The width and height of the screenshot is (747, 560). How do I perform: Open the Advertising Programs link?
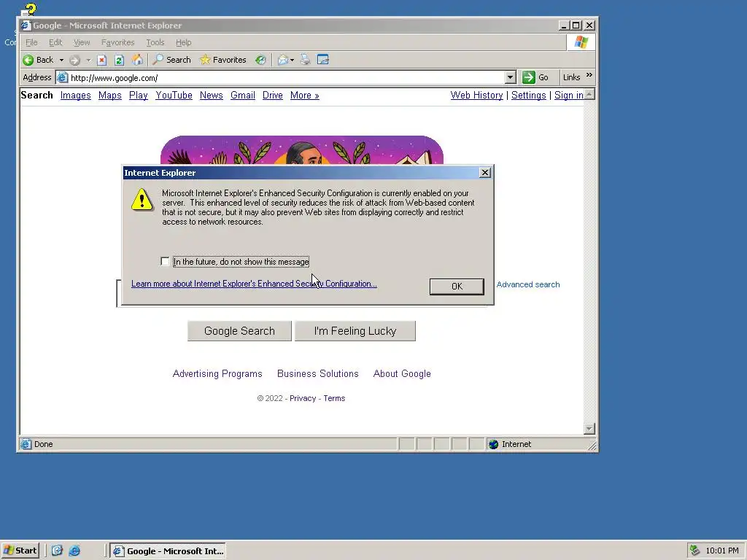pyautogui.click(x=217, y=374)
